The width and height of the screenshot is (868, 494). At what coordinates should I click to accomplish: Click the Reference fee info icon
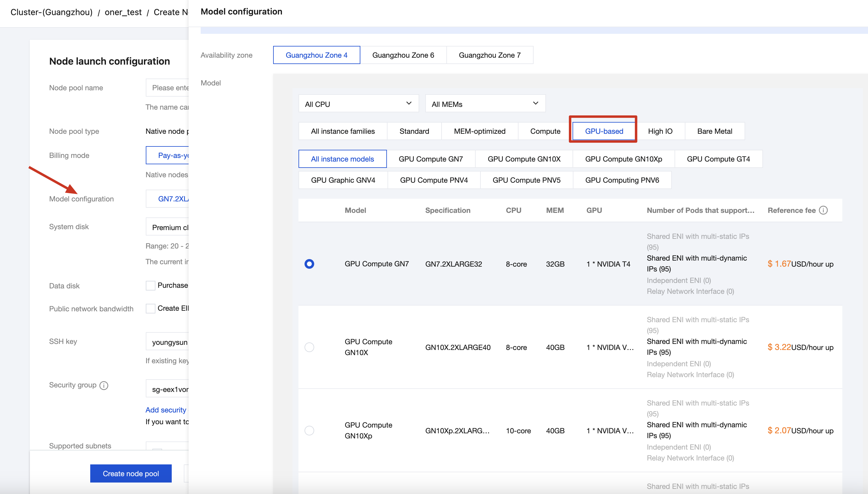click(x=823, y=210)
